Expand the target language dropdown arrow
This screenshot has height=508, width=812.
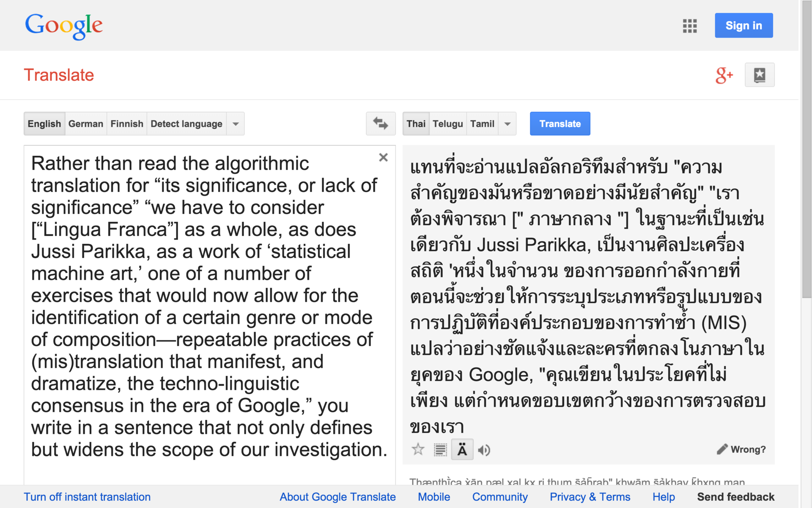pyautogui.click(x=507, y=124)
